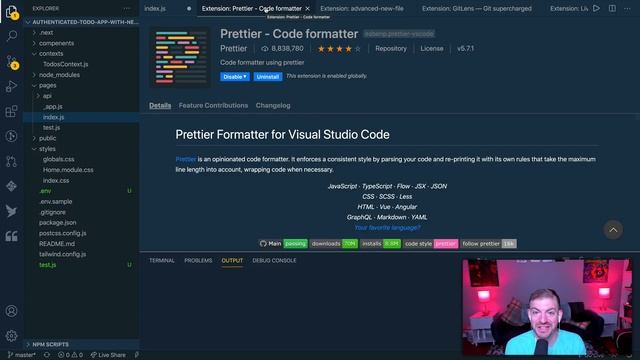Click the run icon in editor title bar

[596, 8]
